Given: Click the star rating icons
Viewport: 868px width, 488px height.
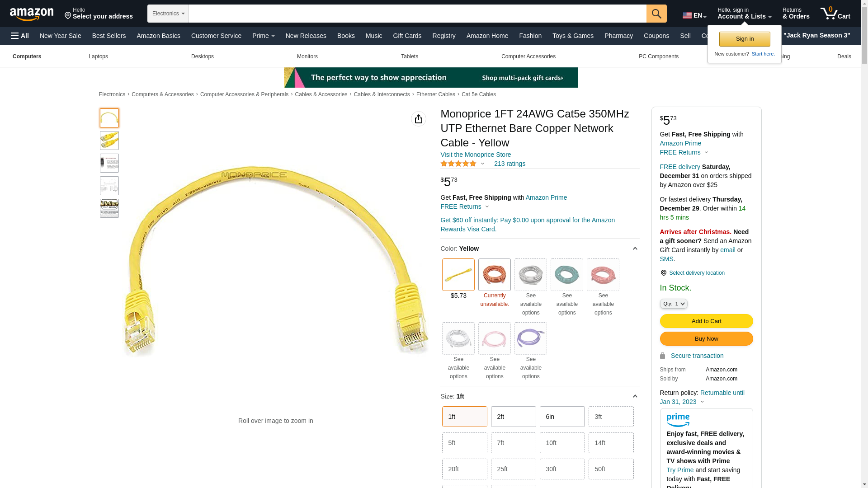Looking at the screenshot, I should point(458,164).
